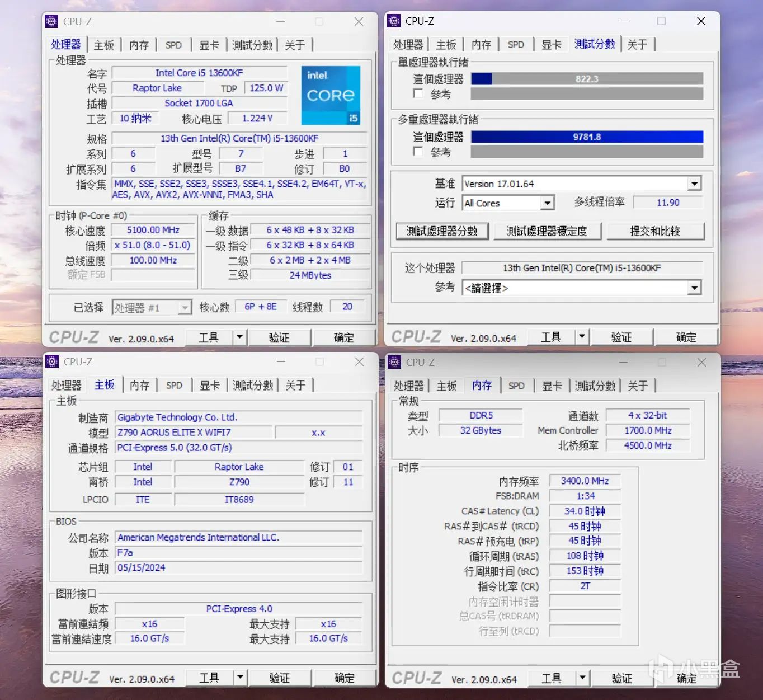Close the memory CPU-Z window
The height and width of the screenshot is (700, 763).
(x=701, y=362)
